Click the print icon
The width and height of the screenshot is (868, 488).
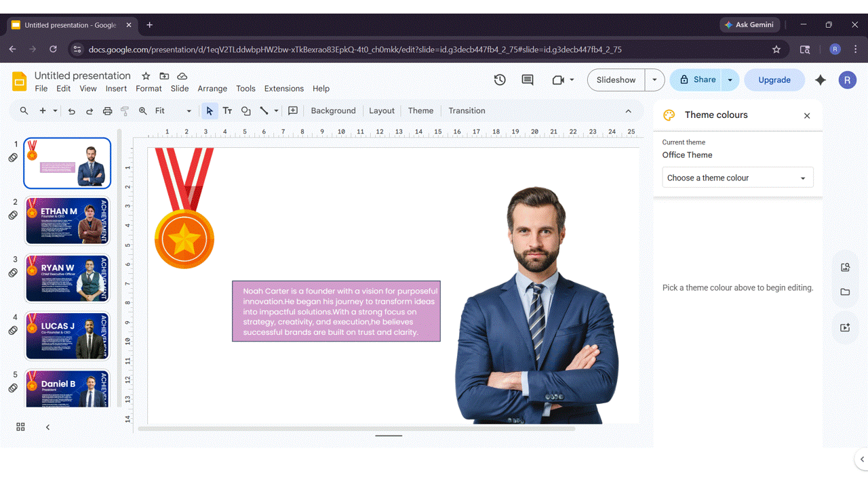107,110
